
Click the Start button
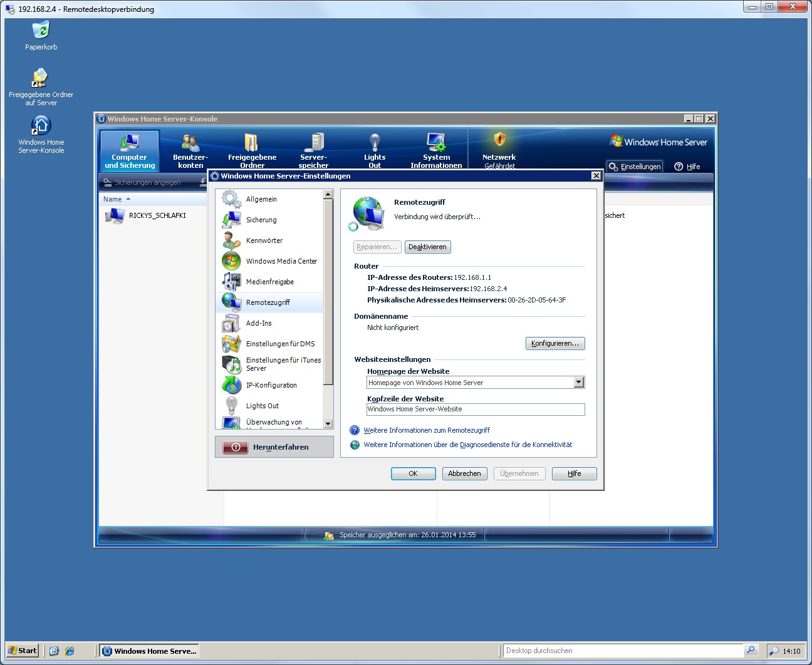coord(23,651)
